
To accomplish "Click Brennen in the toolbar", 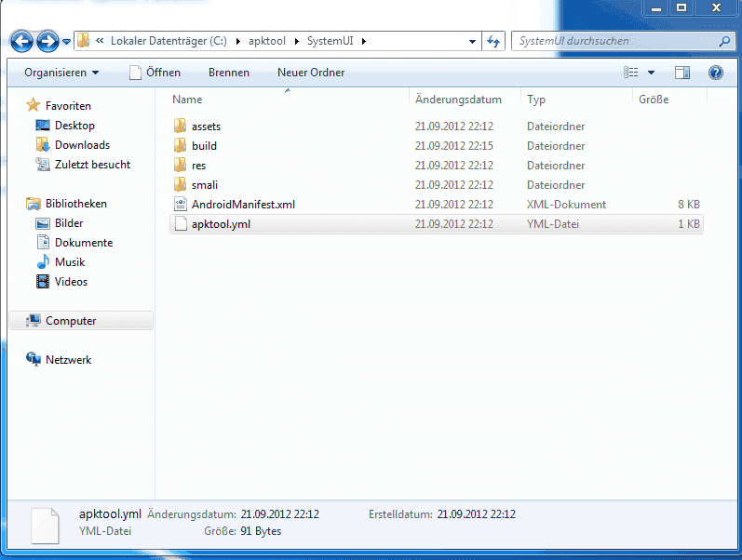I will pyautogui.click(x=229, y=73).
